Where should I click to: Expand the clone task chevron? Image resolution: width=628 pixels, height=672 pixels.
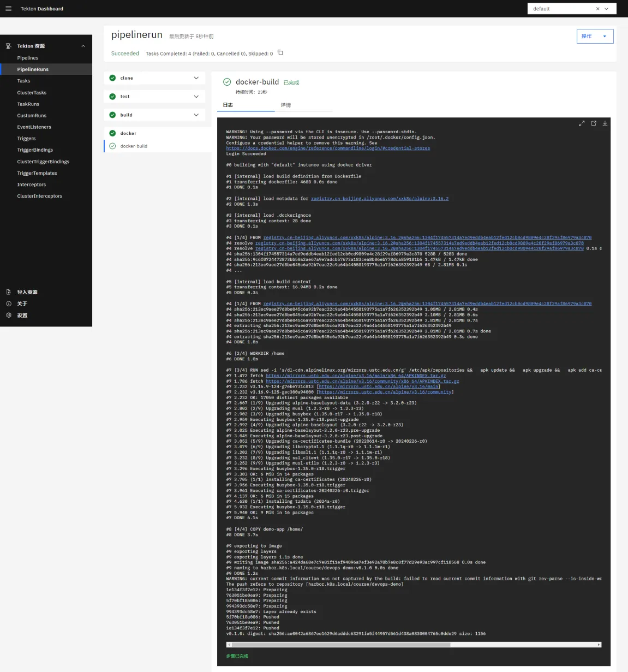pos(196,78)
